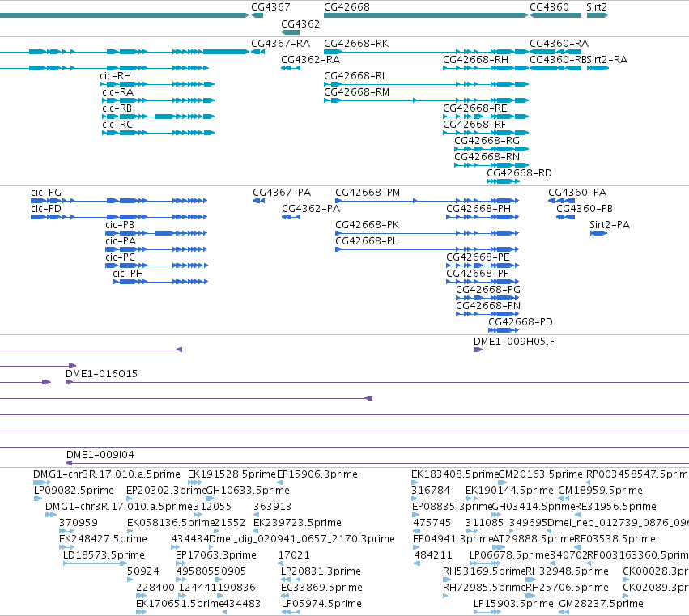The width and height of the screenshot is (689, 616).
Task: Select the CG42668-RK transcript label
Action: 356,44
